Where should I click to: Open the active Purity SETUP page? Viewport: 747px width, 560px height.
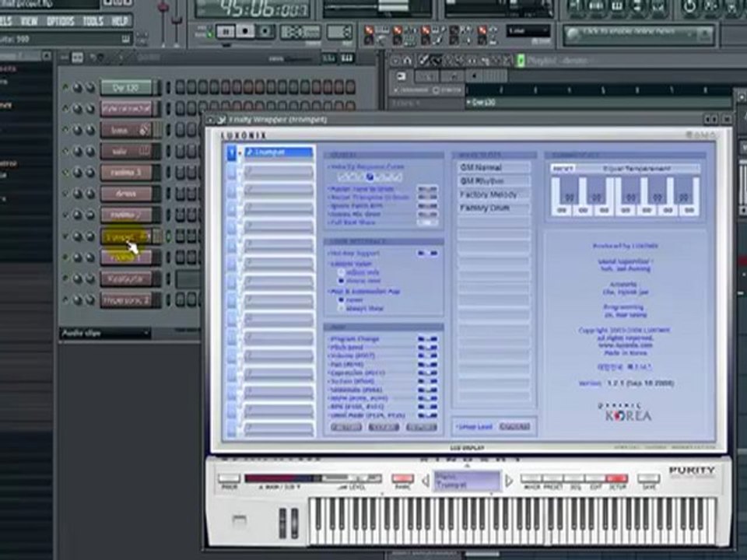point(617,478)
